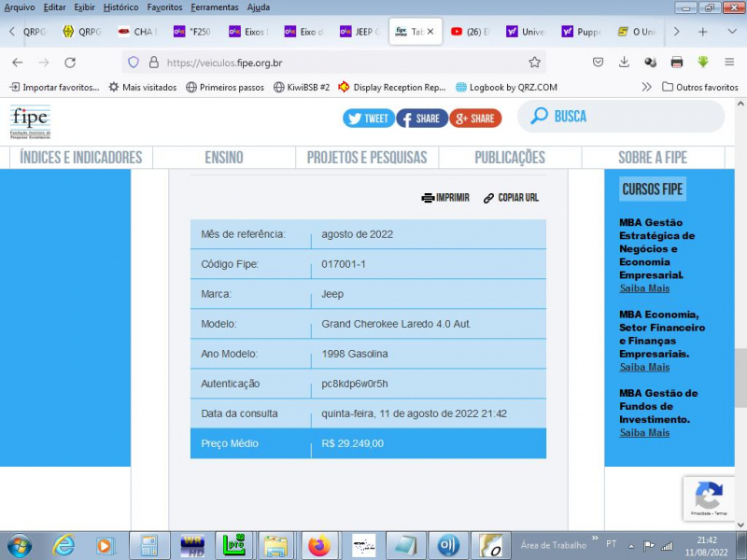
Task: Click the Google+ SHARE button
Action: coord(475,119)
